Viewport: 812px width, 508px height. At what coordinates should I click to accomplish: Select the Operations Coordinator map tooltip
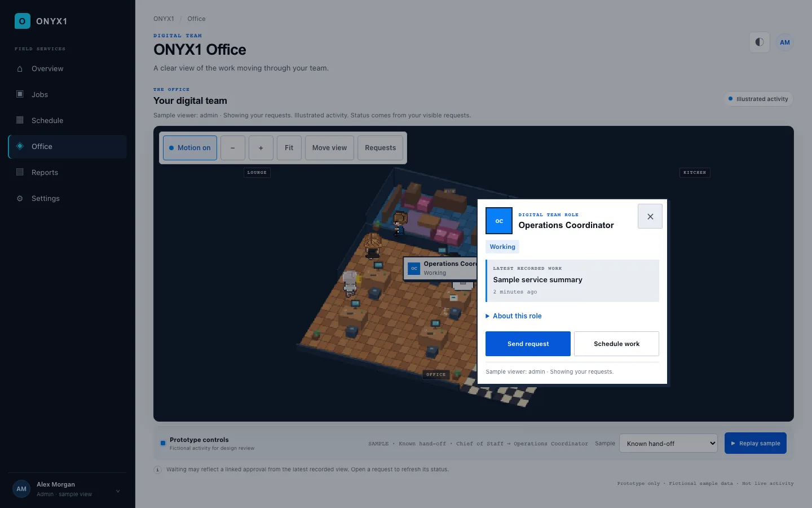coord(440,268)
